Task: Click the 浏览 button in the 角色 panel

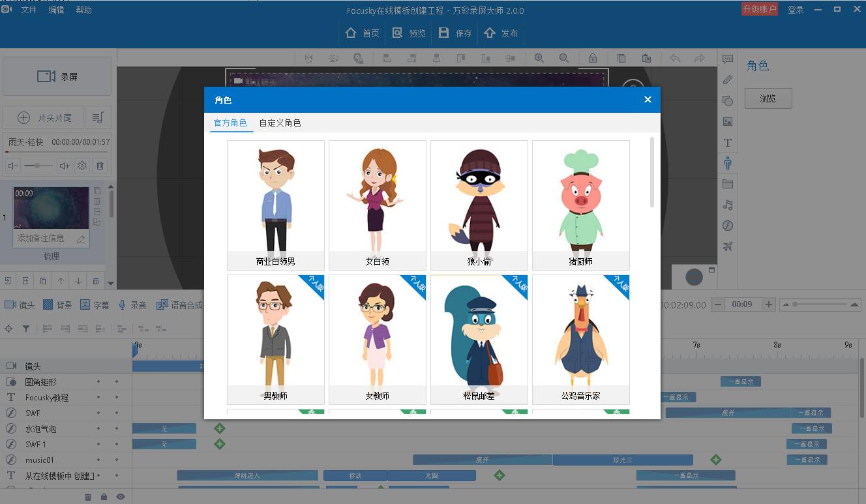Action: click(768, 98)
